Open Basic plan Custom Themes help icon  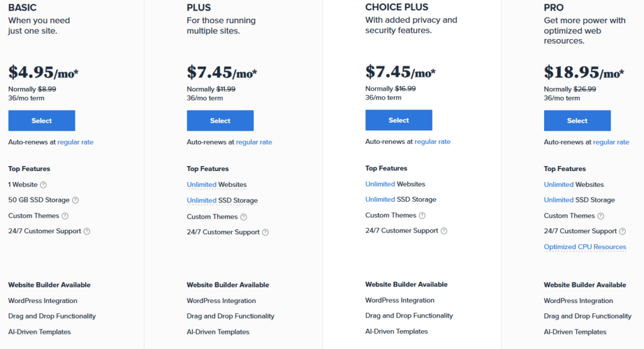point(65,216)
